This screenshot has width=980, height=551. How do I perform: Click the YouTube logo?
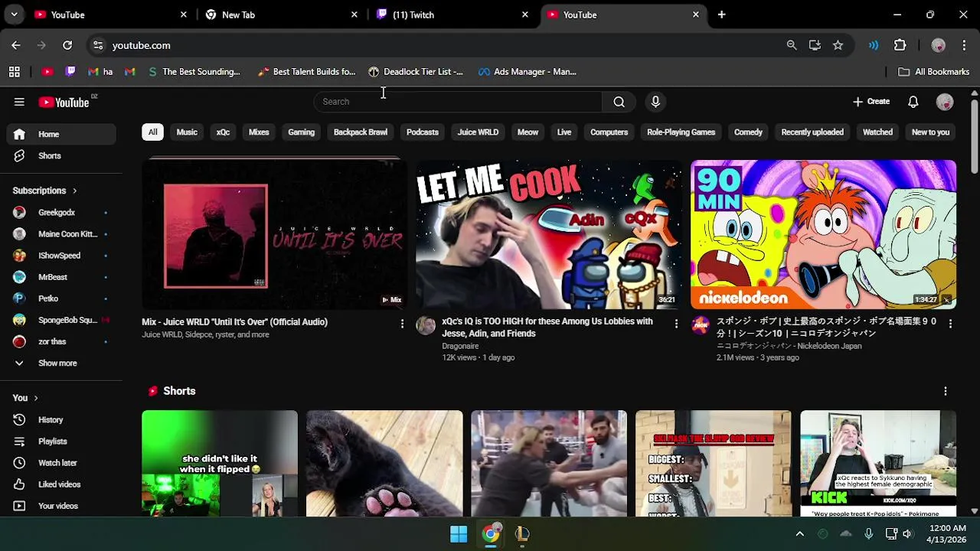point(64,102)
